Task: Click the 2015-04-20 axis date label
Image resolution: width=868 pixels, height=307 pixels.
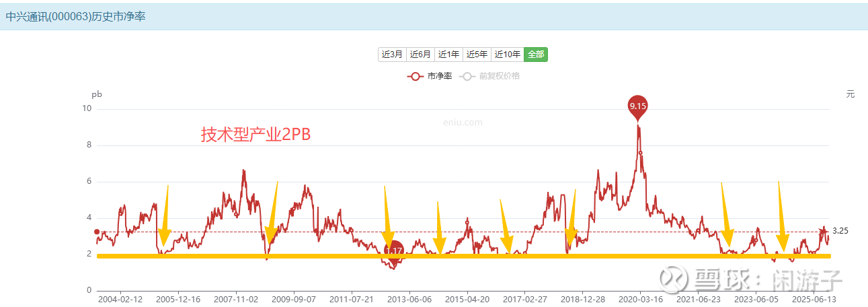Action: click(x=467, y=299)
